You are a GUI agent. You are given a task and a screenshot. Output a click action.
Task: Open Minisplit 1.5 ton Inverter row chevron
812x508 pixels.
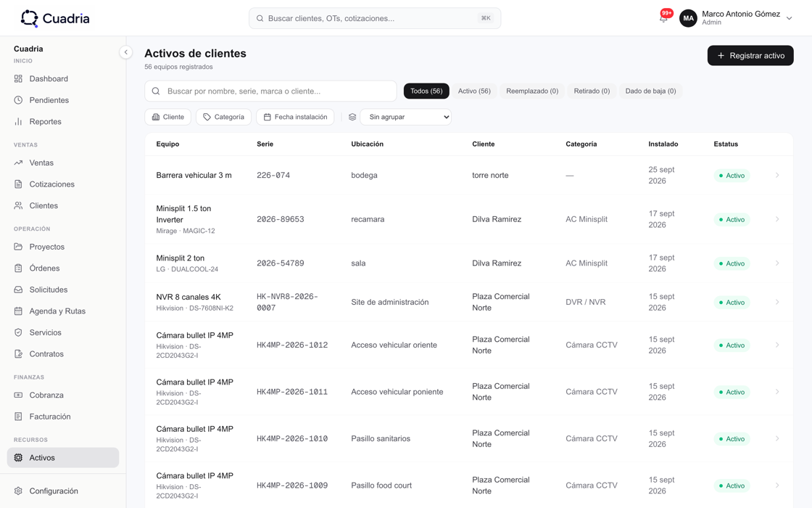click(x=776, y=219)
